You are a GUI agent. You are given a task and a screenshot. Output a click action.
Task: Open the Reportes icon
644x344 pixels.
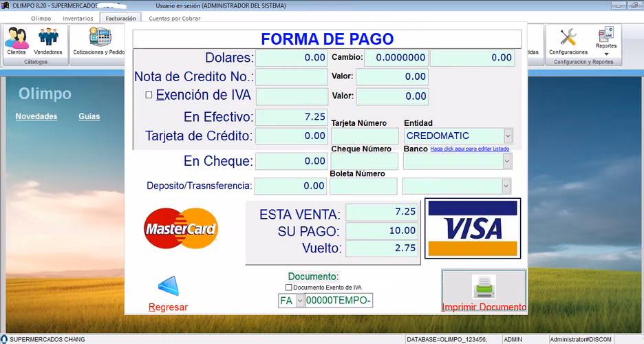tap(605, 34)
